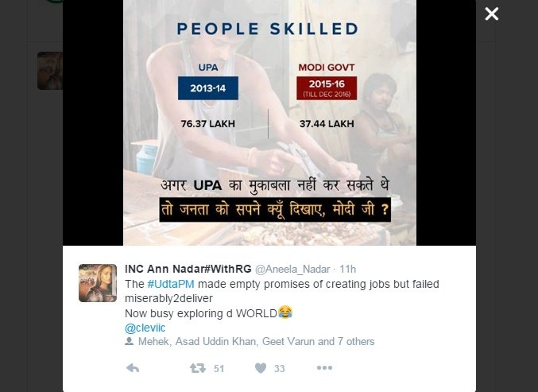538x392 pixels.
Task: Click the background avatar behind the overlay
Action: point(50,71)
